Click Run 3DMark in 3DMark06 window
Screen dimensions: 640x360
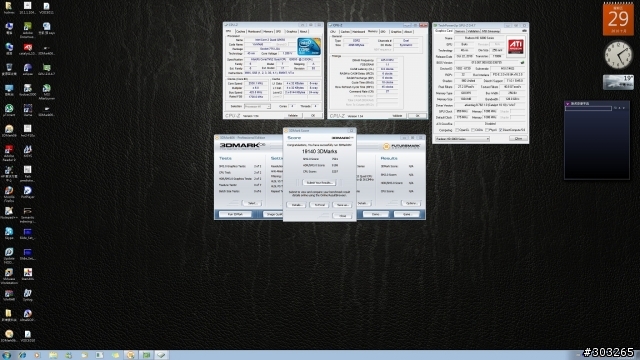pyautogui.click(x=235, y=214)
